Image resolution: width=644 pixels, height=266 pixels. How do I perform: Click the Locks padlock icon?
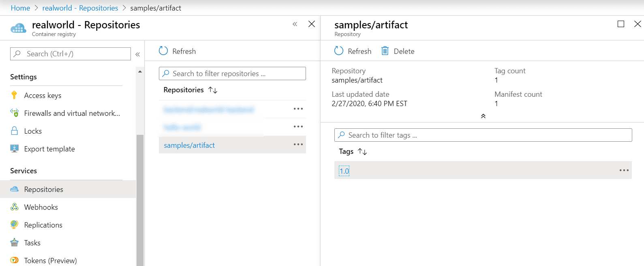pos(14,131)
